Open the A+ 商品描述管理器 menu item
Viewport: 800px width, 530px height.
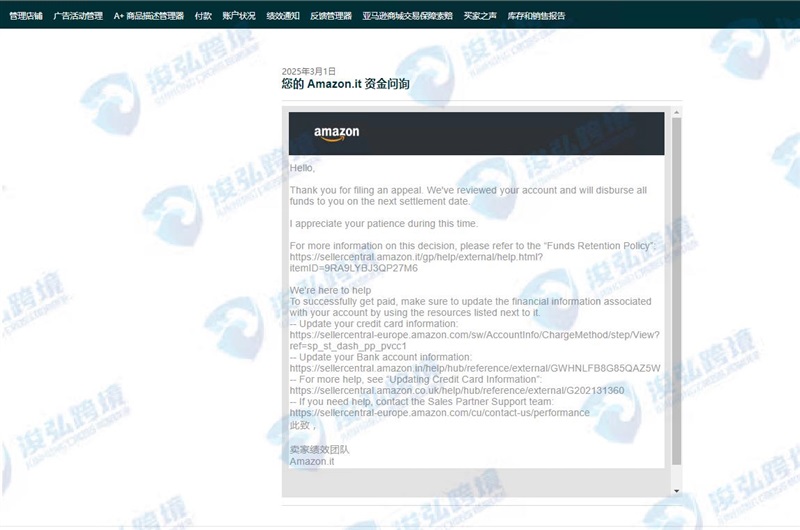[148, 16]
